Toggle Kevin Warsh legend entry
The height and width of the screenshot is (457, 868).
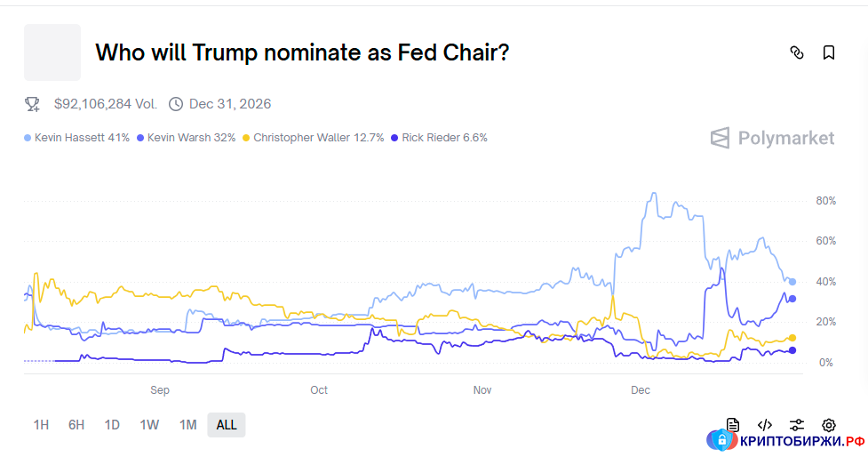click(x=187, y=138)
